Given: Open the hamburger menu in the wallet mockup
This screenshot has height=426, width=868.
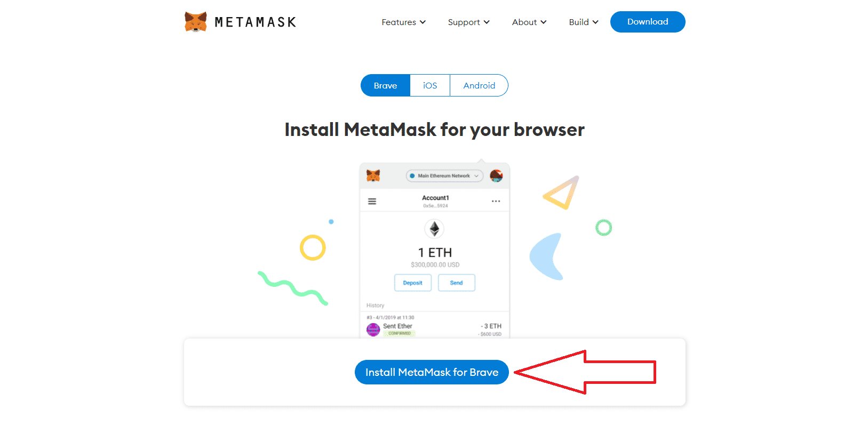Looking at the screenshot, I should click(372, 200).
